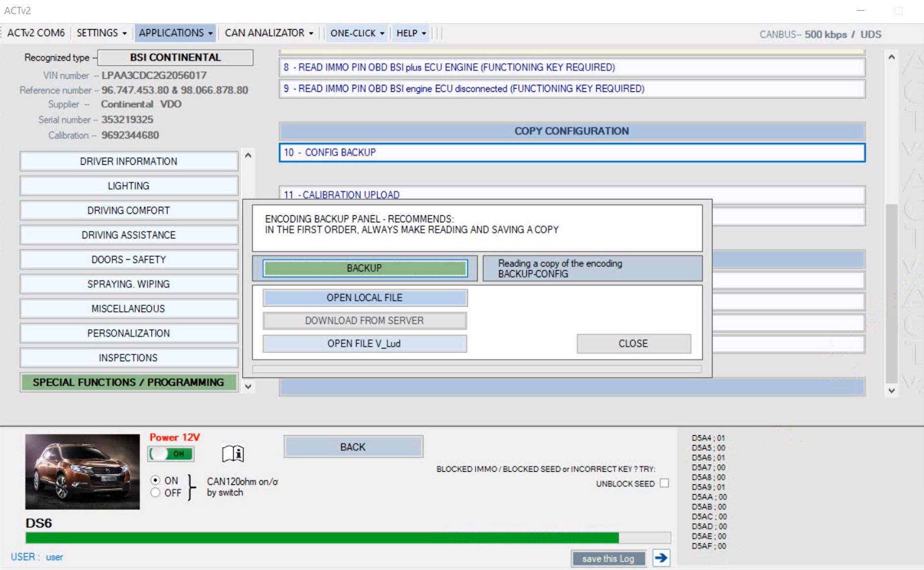924x570 pixels.
Task: Click the ACTv2 COM6 menu item
Action: [x=36, y=33]
